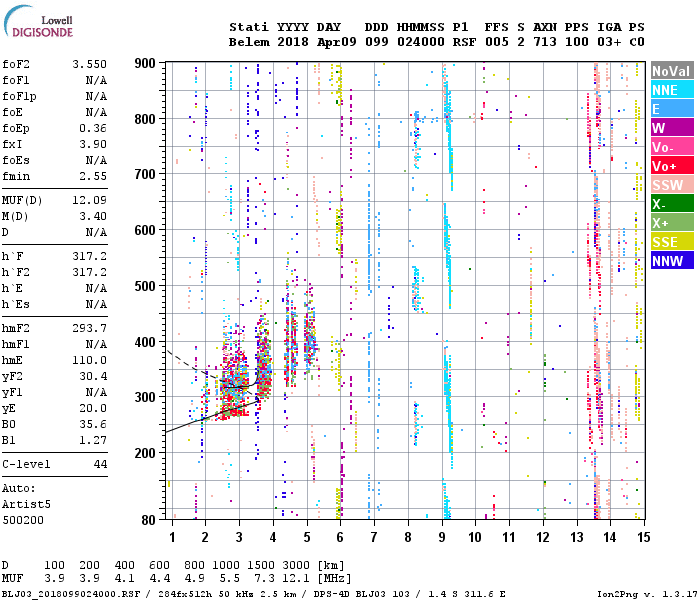Click the year 2018 in header
The image size is (700, 600).
(x=293, y=42)
